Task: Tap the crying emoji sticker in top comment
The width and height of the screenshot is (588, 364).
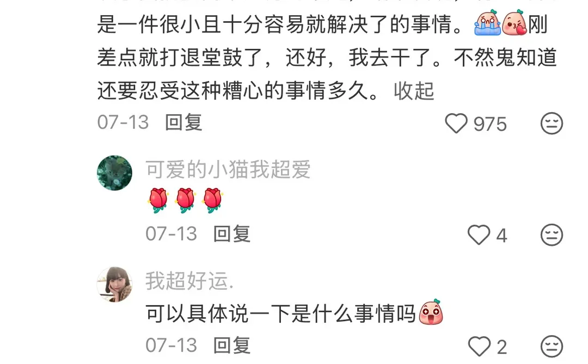Action: pos(487,23)
